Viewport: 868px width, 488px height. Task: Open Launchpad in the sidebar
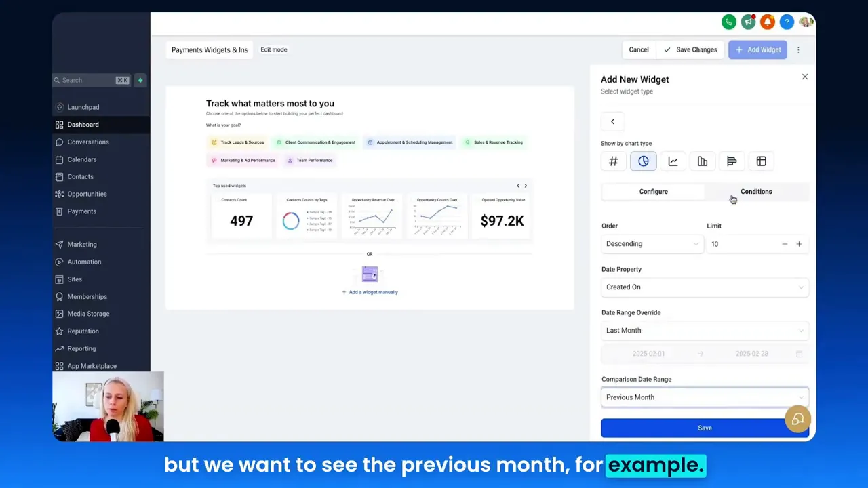point(101,107)
